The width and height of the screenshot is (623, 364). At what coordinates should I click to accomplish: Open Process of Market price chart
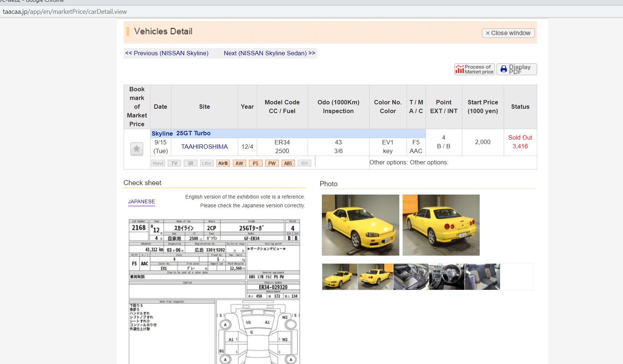coord(474,69)
